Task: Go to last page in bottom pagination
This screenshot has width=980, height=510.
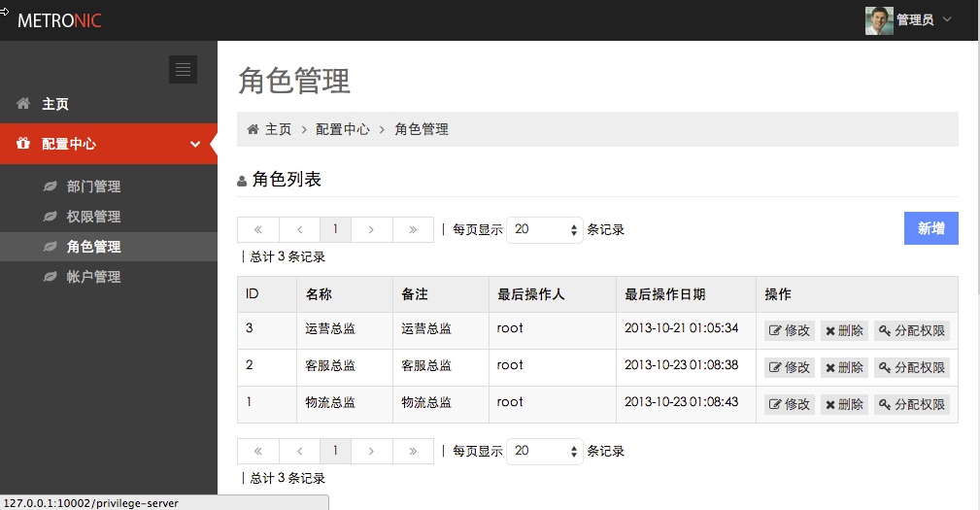Action: 413,451
